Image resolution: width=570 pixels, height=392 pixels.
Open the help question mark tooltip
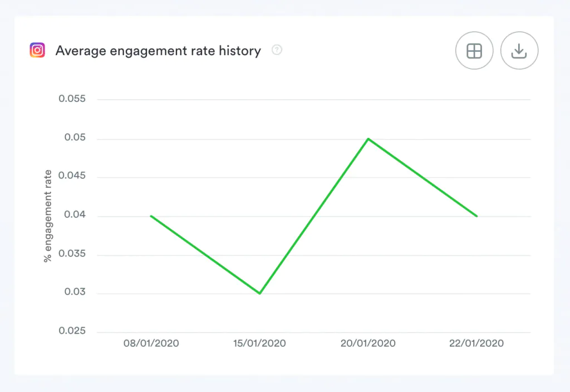point(277,49)
